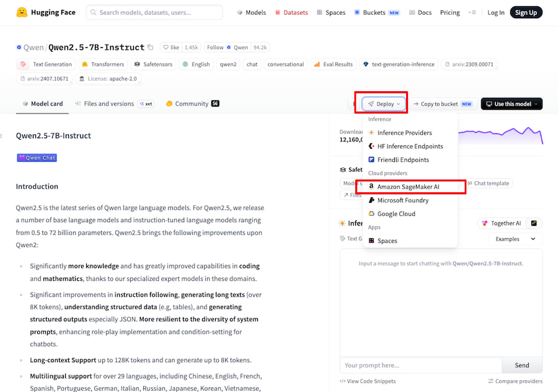This screenshot has height=392, width=558.
Task: Open the Together AI provider selector
Action: point(502,223)
